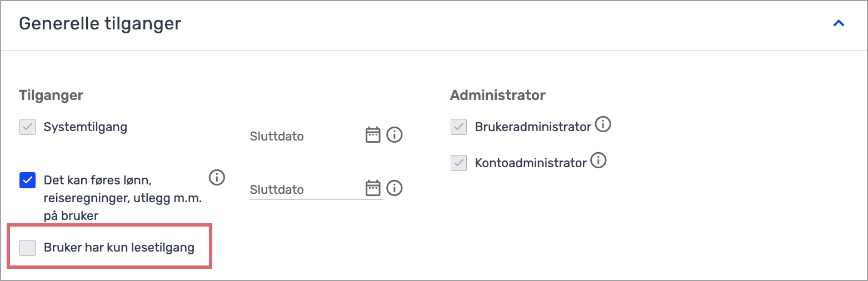
Task: Click the "Generelle tilganger" panel title
Action: (x=100, y=24)
